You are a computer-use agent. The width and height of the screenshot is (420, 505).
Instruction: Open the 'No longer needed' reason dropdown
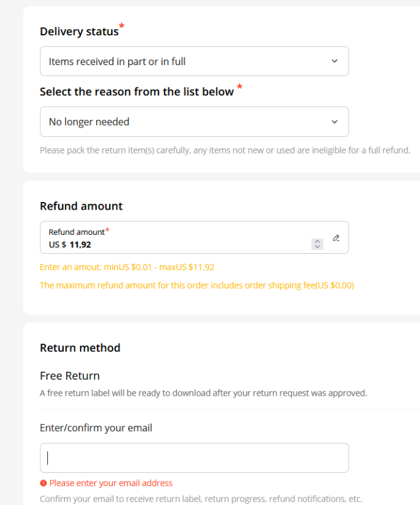[194, 122]
